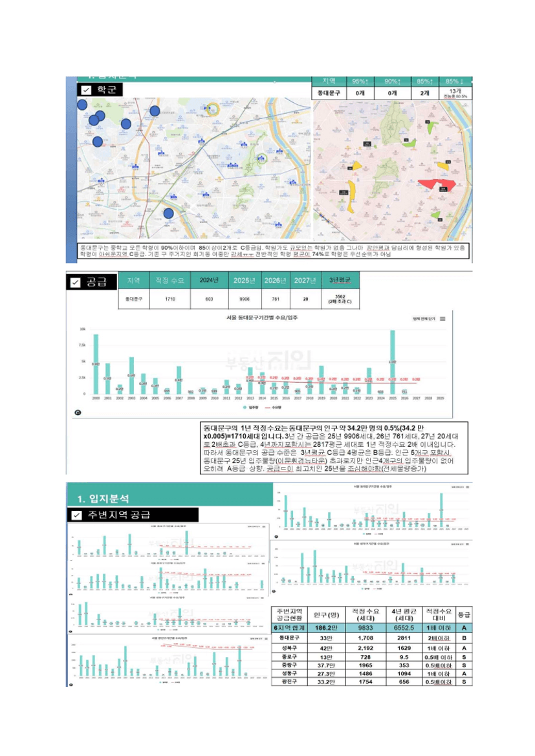Toggle the 수요량 legend item on the 동대문구 chart
This screenshot has height=756, width=535.
(x=274, y=407)
